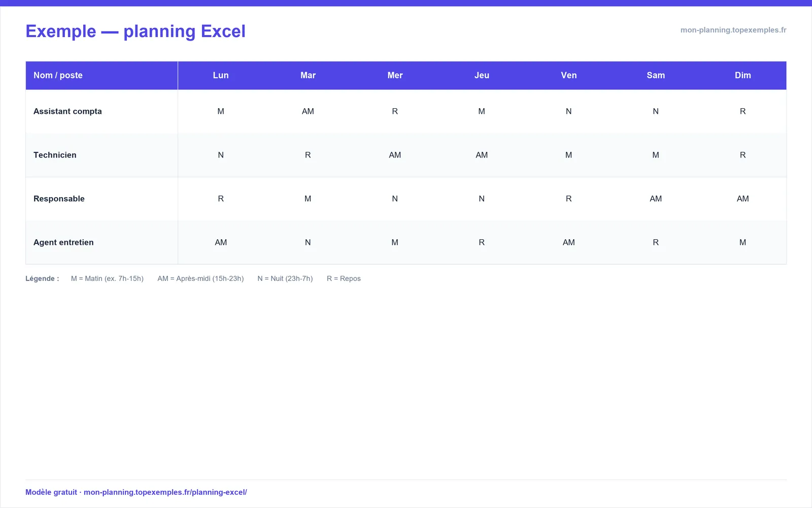This screenshot has height=508, width=812.
Task: Select the Ven column header
Action: tap(569, 75)
